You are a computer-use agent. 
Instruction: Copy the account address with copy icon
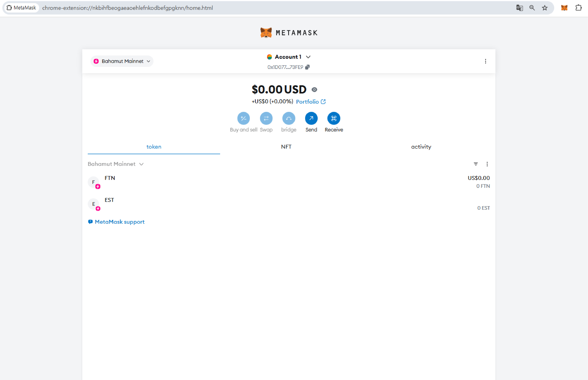coord(307,67)
